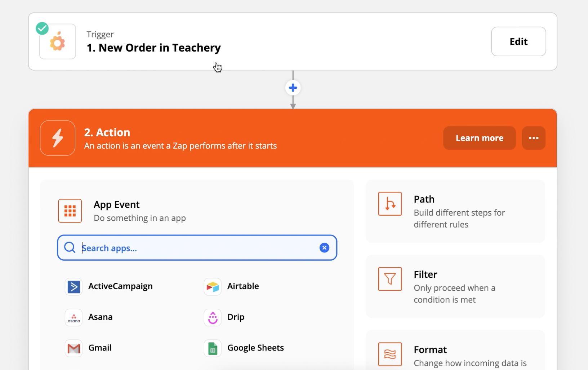The height and width of the screenshot is (370, 588).
Task: Click the magnifying glass search icon
Action: (70, 248)
